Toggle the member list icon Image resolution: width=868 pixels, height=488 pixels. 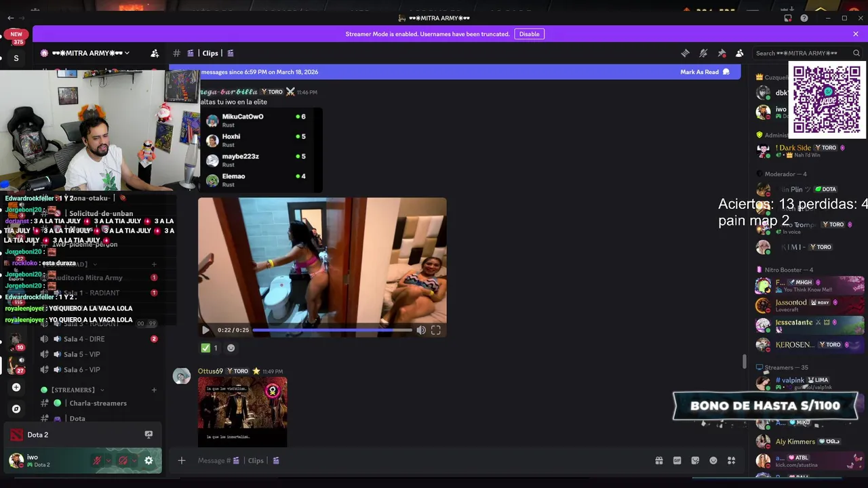pyautogui.click(x=739, y=53)
